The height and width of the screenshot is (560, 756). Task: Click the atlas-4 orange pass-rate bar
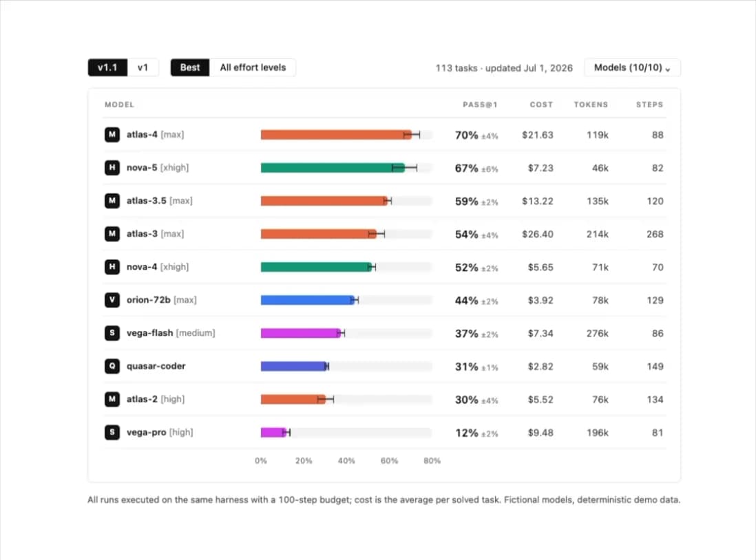click(336, 135)
